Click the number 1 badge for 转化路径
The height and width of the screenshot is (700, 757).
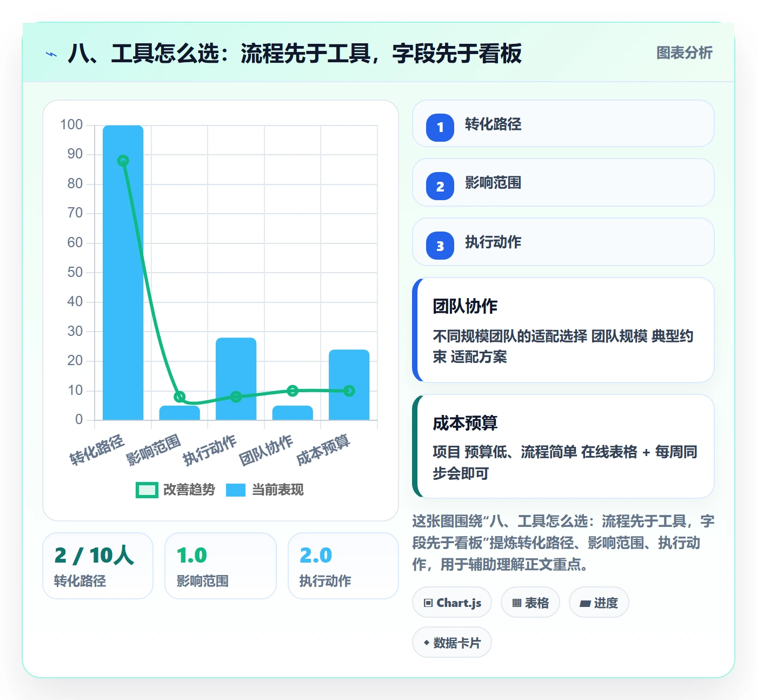tap(440, 127)
